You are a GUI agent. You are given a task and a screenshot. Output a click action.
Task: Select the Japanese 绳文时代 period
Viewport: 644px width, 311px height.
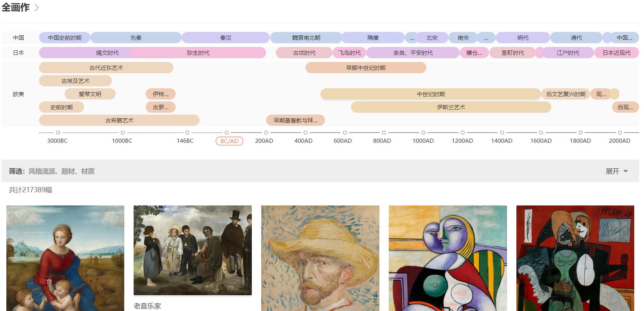107,53
